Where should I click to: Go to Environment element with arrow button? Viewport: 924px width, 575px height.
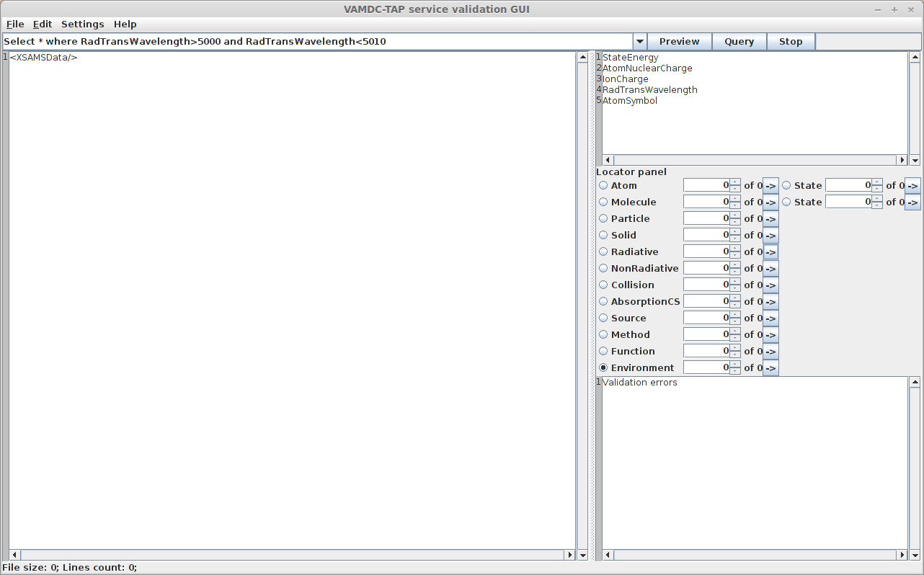click(770, 367)
